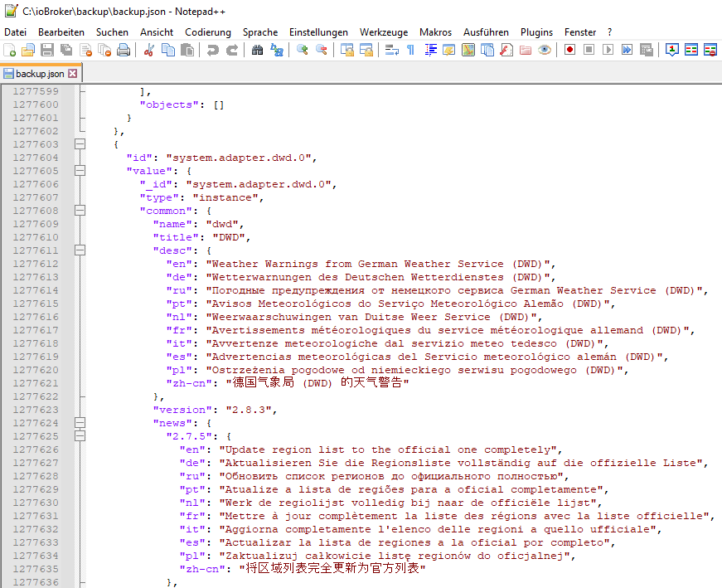Viewport: 722px width, 588px height.
Task: Open the Codierung menu
Action: tap(208, 32)
